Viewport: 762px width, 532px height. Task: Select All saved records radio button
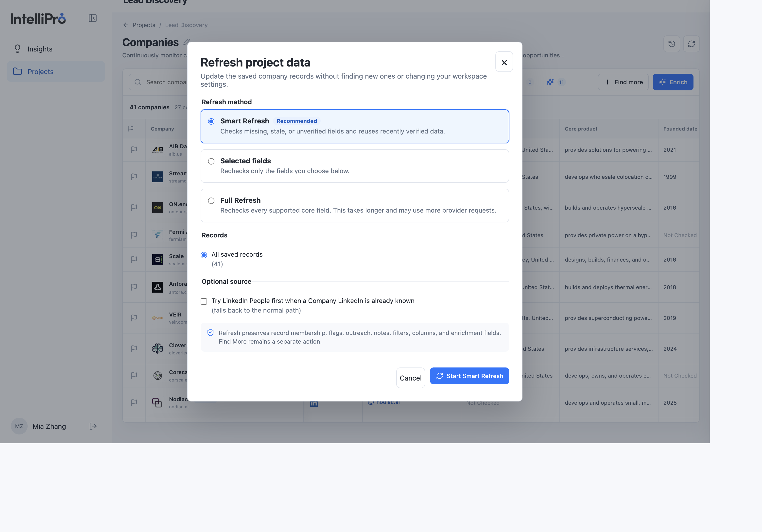point(204,255)
